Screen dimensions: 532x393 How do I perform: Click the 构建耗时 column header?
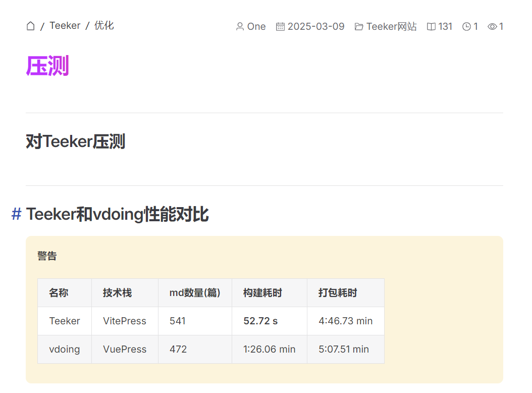point(270,293)
